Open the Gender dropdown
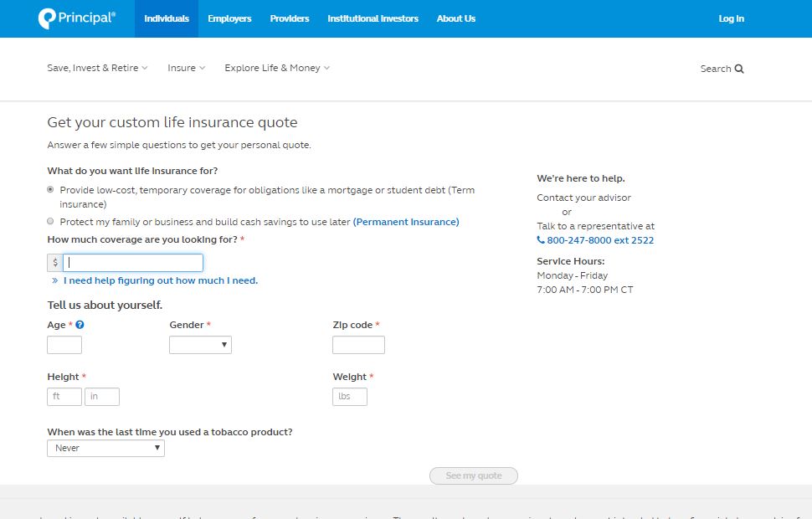The image size is (812, 519). click(200, 344)
